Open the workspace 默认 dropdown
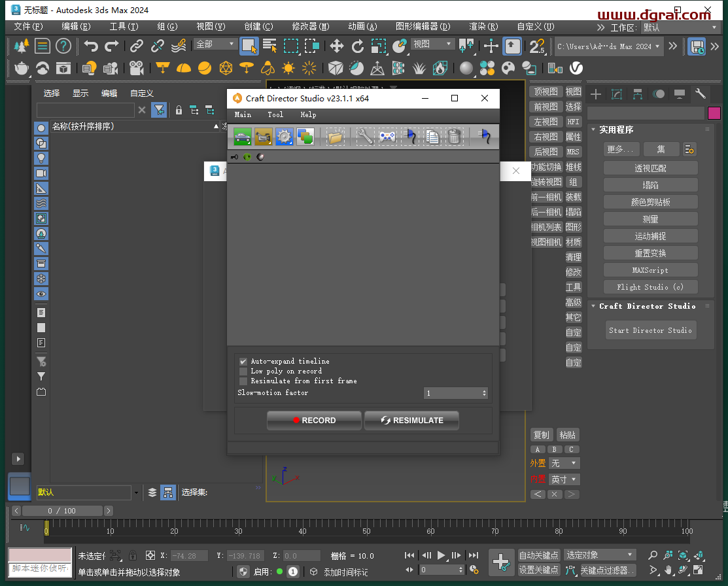 coord(680,27)
